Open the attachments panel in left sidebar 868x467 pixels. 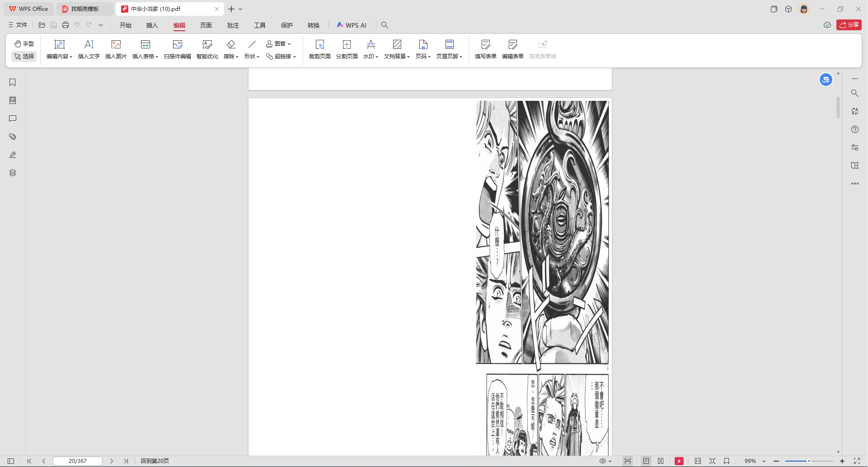click(x=13, y=137)
